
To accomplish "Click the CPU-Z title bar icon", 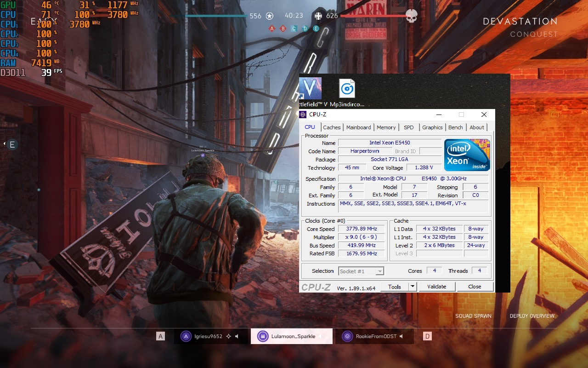I will pyautogui.click(x=303, y=115).
